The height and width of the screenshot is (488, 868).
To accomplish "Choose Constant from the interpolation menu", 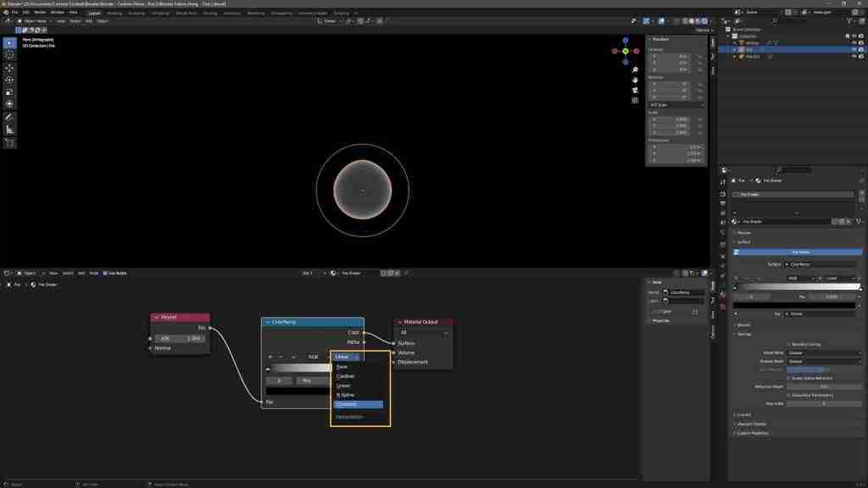I will 359,404.
